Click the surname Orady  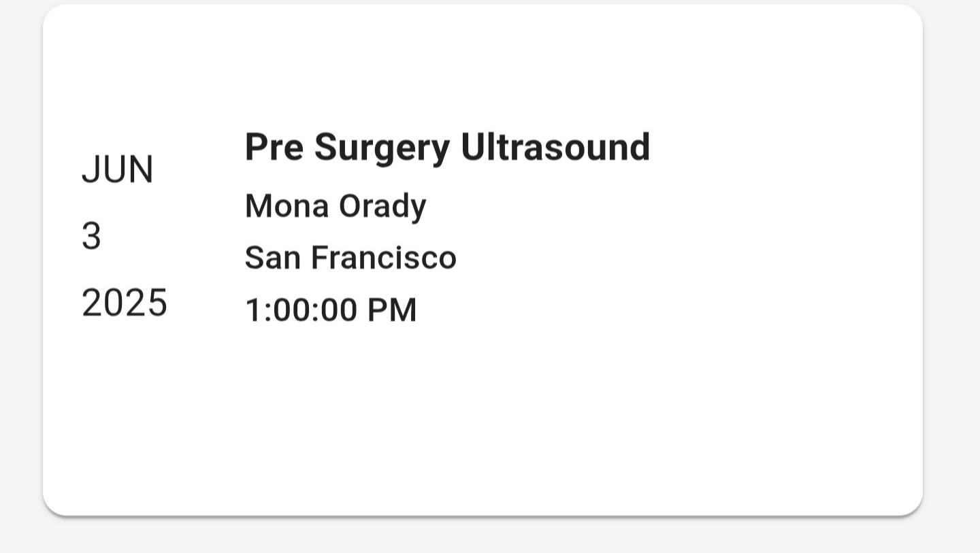click(x=382, y=206)
